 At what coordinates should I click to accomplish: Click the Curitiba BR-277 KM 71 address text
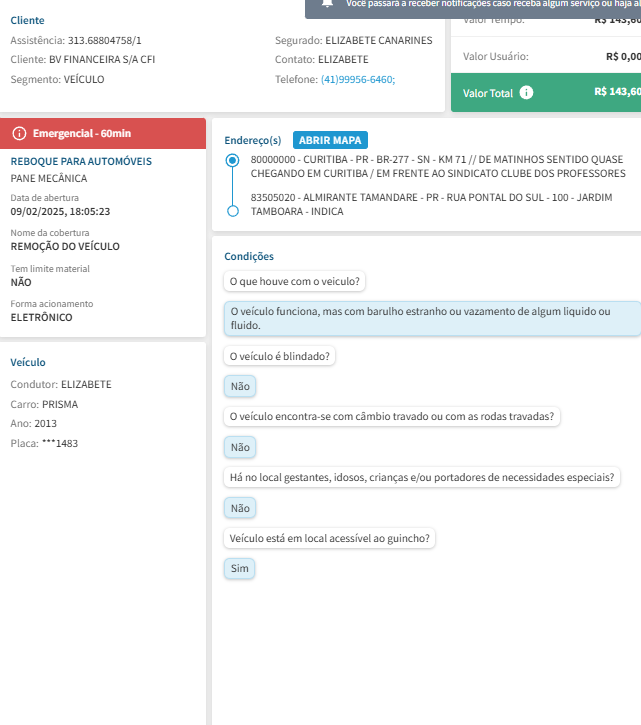coord(438,166)
